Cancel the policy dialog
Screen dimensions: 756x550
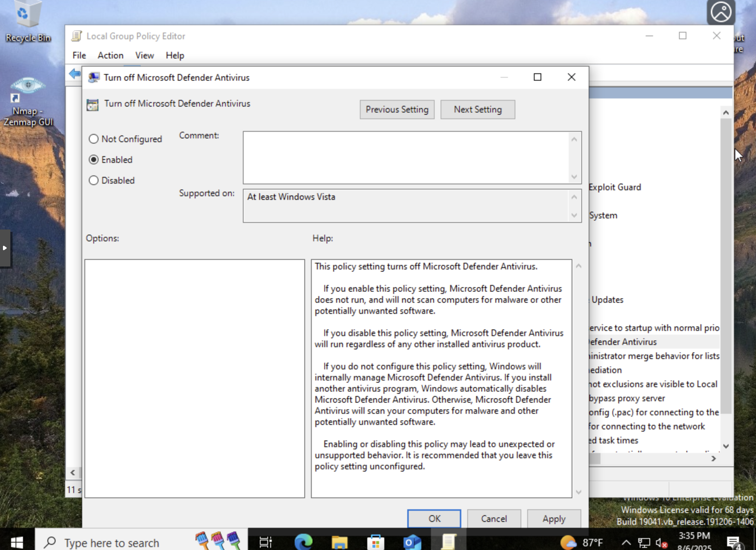tap(494, 519)
